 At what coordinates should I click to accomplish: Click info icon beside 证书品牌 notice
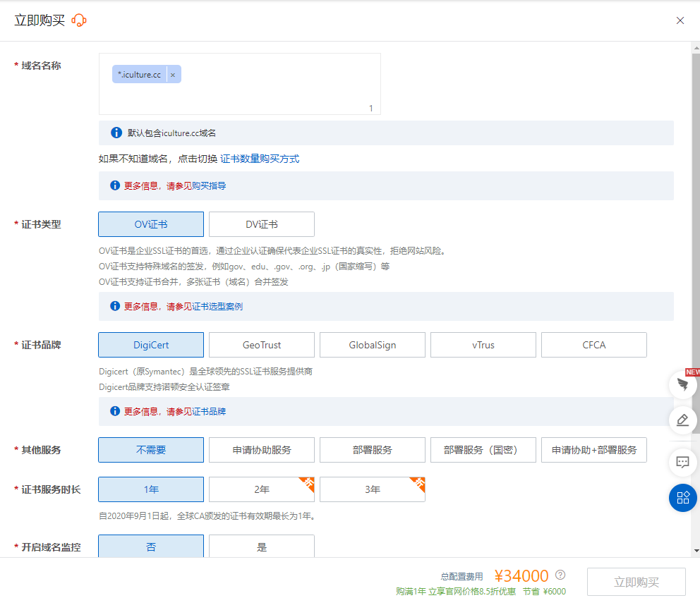click(x=115, y=411)
